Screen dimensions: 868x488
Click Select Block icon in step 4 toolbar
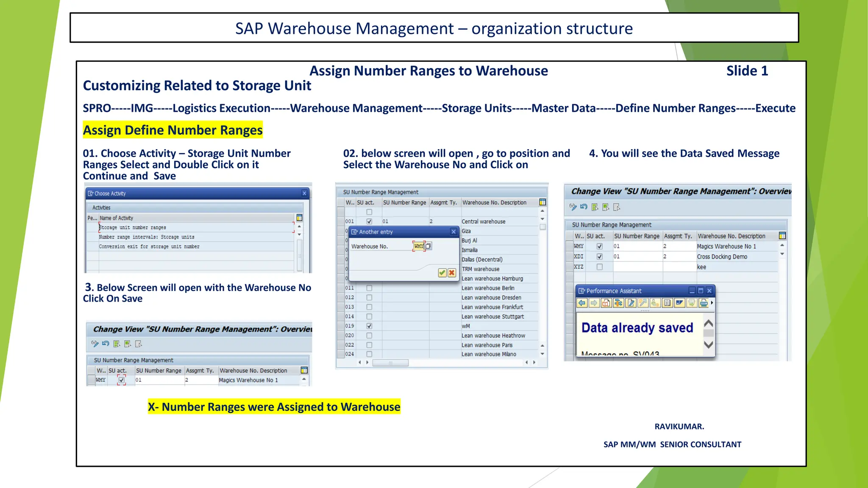tap(606, 207)
